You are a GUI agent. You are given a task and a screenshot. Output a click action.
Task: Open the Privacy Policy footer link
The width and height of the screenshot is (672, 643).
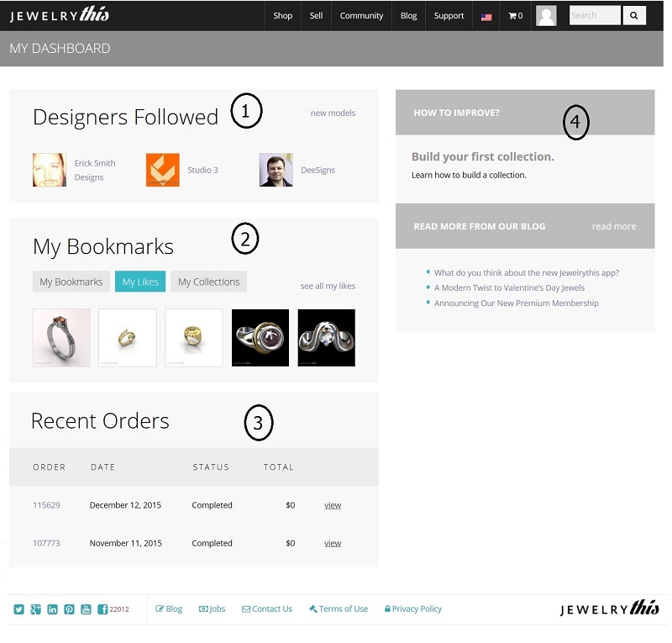[413, 609]
